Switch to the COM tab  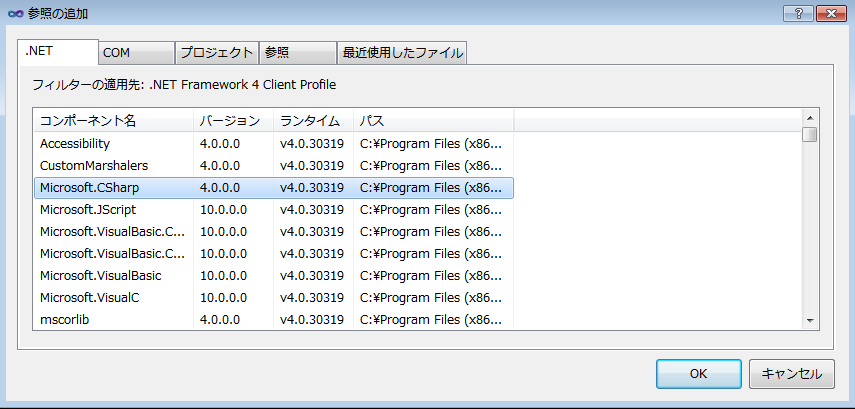[x=136, y=53]
